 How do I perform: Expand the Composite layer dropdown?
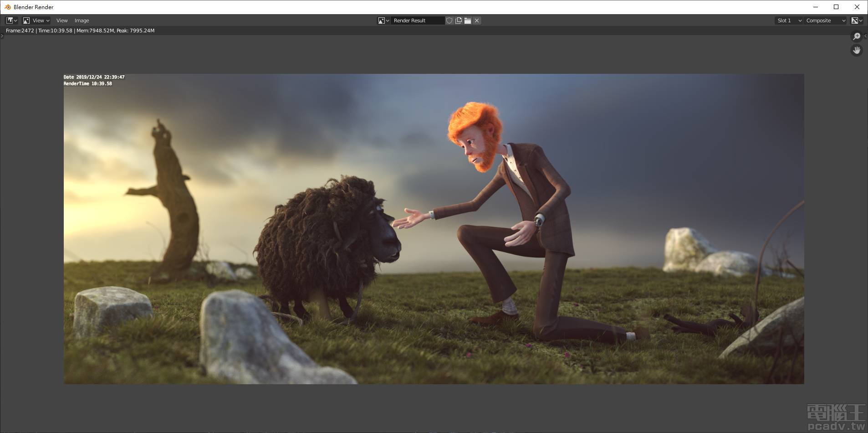point(825,21)
